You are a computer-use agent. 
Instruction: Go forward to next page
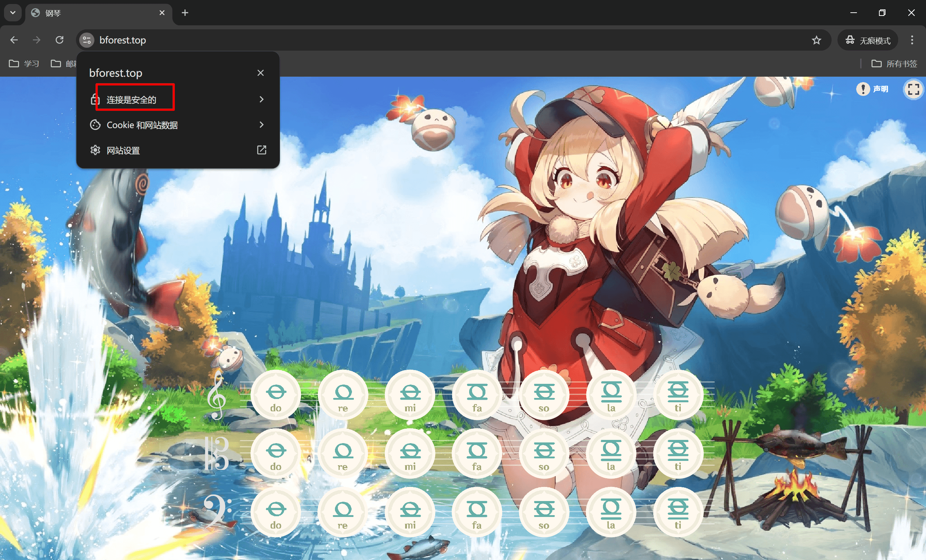coord(37,40)
